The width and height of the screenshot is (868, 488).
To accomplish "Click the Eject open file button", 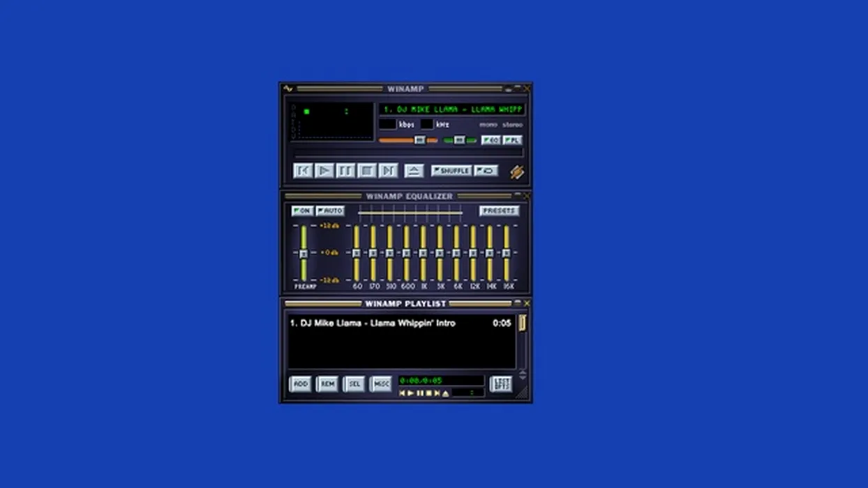I will [414, 171].
